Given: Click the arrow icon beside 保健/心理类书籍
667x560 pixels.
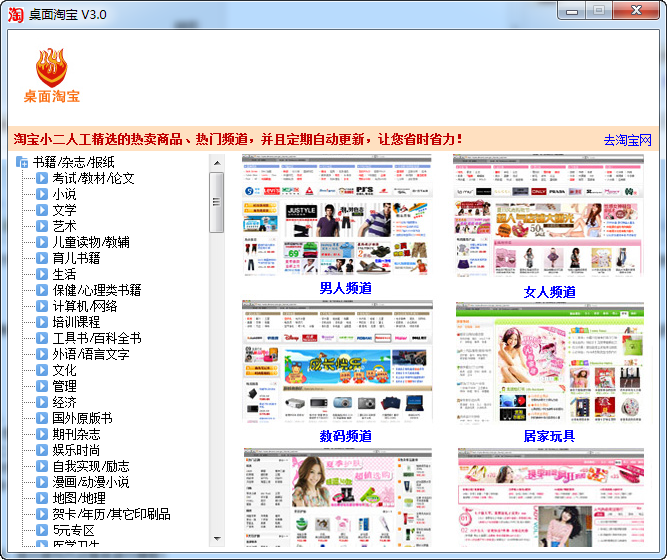Looking at the screenshot, I should point(42,290).
